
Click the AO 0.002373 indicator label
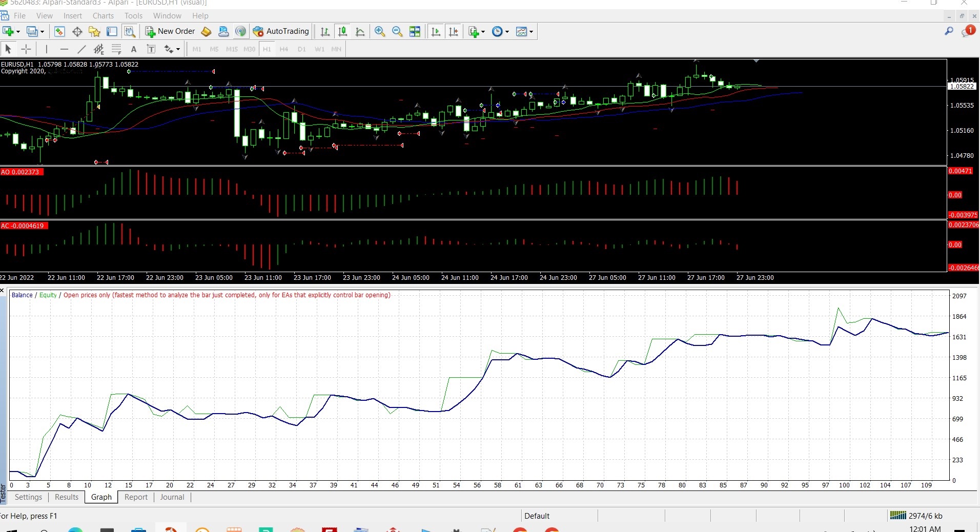tap(22, 172)
